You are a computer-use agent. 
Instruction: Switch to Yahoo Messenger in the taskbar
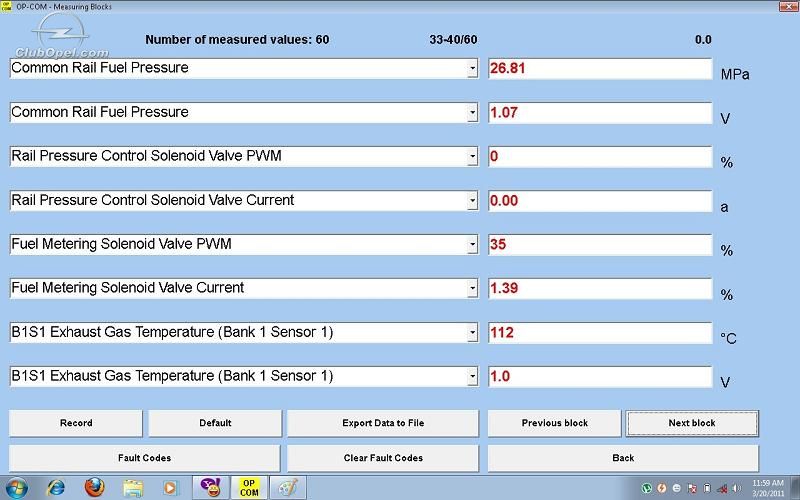[x=210, y=488]
